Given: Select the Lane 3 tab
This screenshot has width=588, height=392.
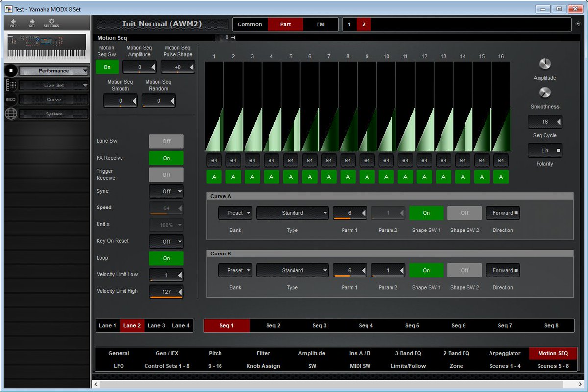Looking at the screenshot, I should tap(156, 325).
